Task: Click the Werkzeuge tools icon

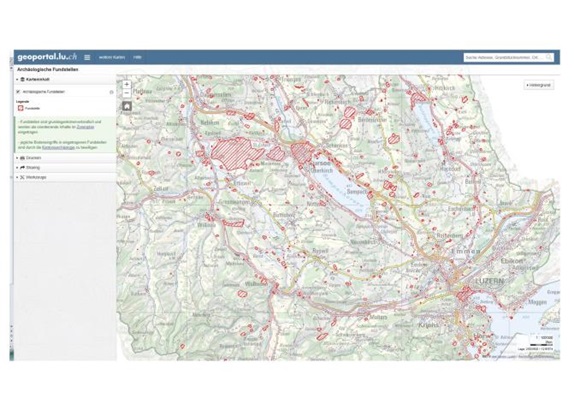Action: click(x=23, y=178)
